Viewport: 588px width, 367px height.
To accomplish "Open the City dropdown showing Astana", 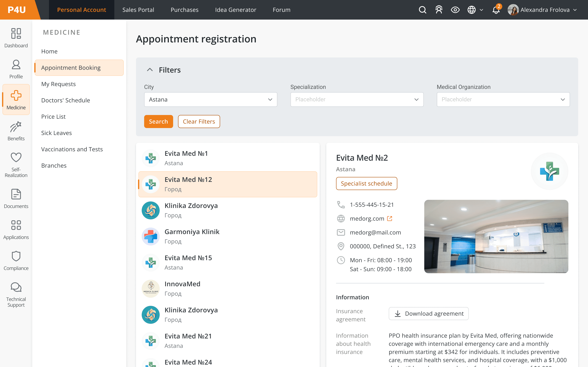I will pos(210,99).
